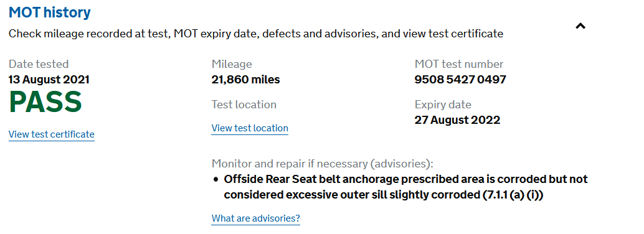Open the View test certificate link

pos(51,134)
